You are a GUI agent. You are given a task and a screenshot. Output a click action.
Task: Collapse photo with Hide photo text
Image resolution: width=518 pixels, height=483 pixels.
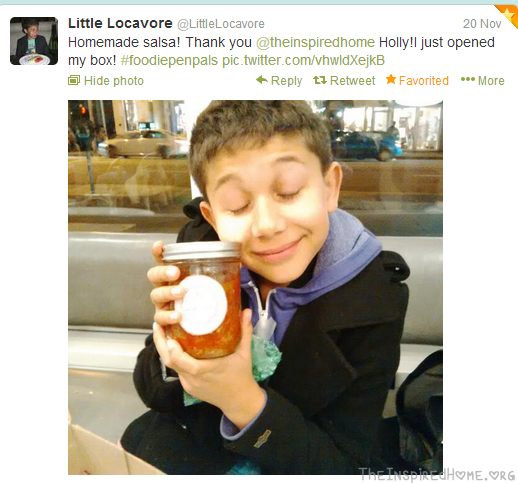click(114, 81)
